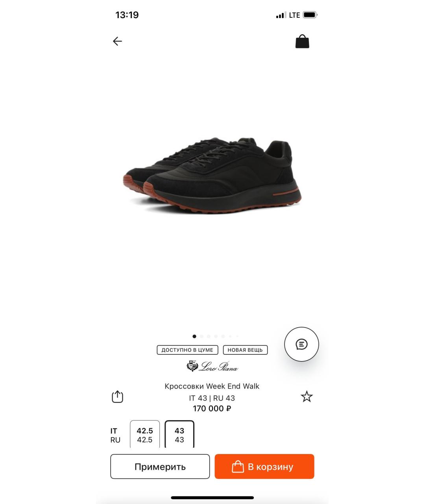Select size IT 43
The width and height of the screenshot is (425, 504).
(x=179, y=434)
